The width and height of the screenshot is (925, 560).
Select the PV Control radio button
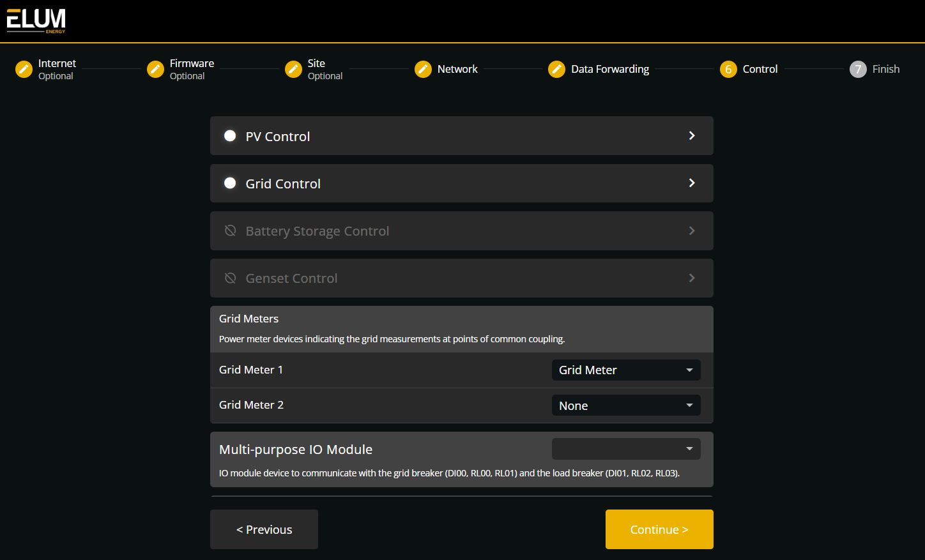230,135
